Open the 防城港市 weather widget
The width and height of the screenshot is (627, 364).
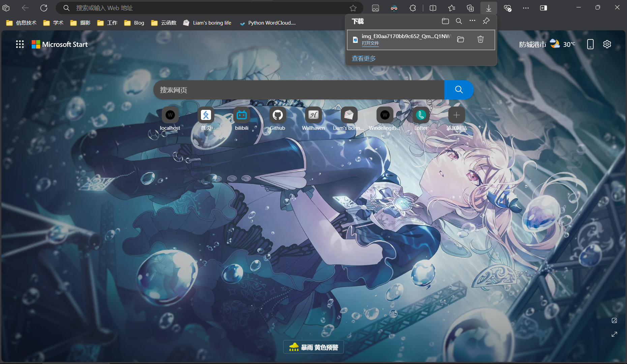click(547, 44)
